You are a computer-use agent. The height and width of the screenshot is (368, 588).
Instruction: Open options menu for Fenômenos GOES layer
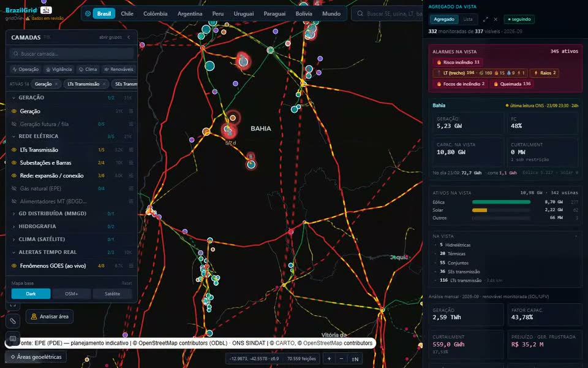[131, 266]
